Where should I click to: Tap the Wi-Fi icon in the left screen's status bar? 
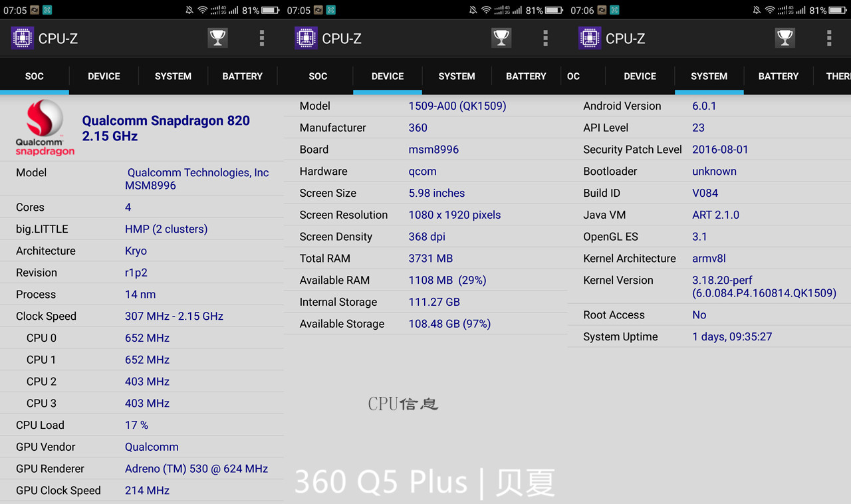tap(202, 10)
